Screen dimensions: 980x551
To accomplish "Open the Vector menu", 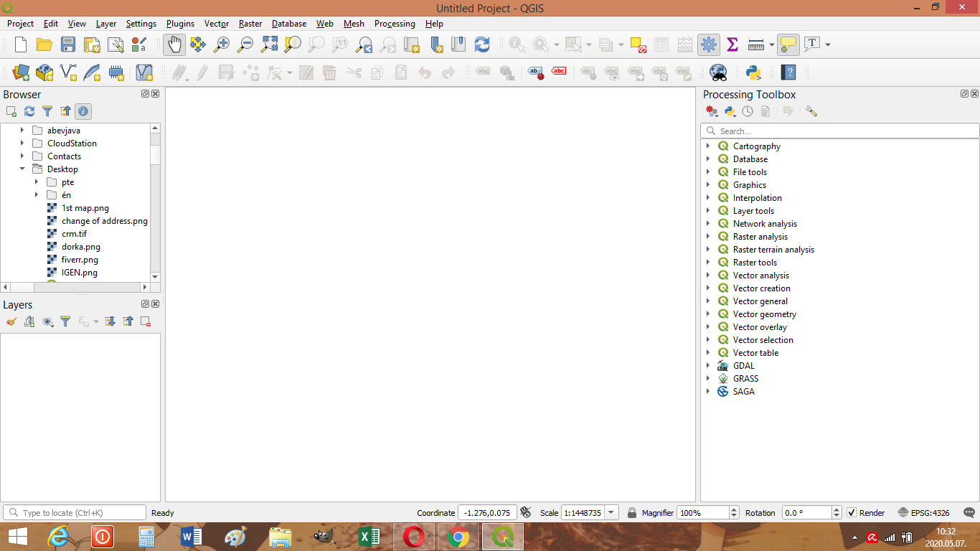I will pyautogui.click(x=217, y=24).
